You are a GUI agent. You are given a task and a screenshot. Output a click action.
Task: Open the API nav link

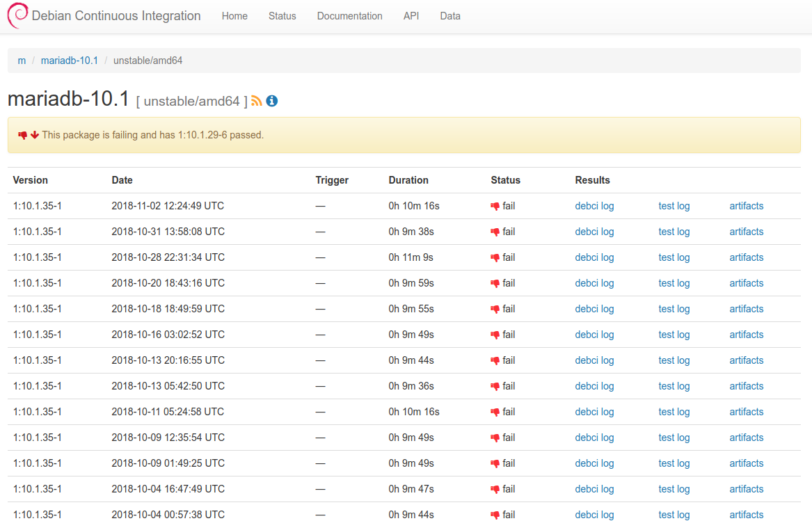[411, 16]
